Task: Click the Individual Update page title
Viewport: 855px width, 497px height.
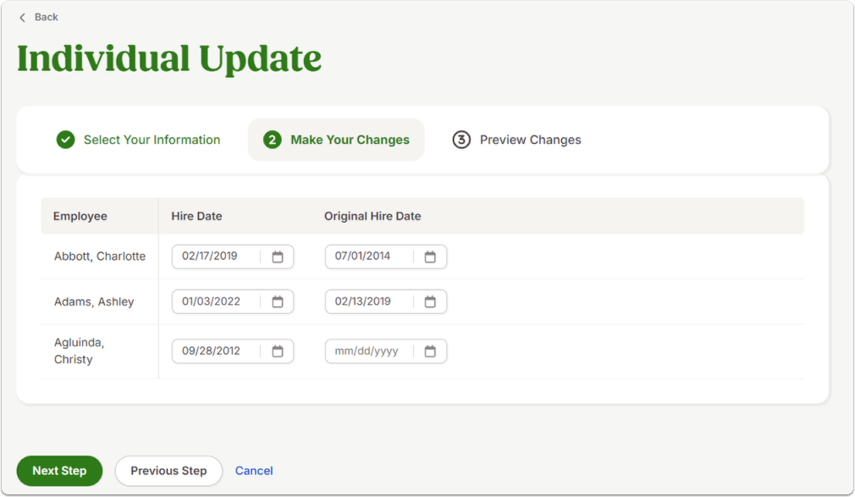Action: pos(170,59)
